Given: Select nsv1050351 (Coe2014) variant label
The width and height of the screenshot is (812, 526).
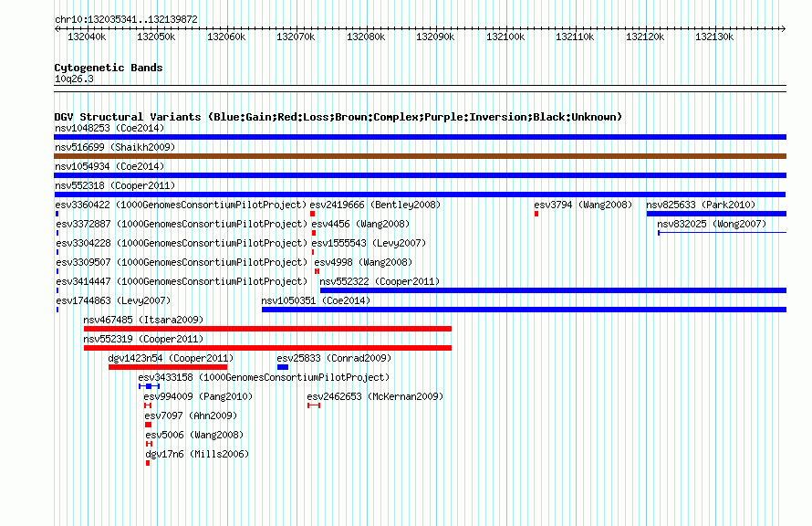Looking at the screenshot, I should tap(316, 300).
